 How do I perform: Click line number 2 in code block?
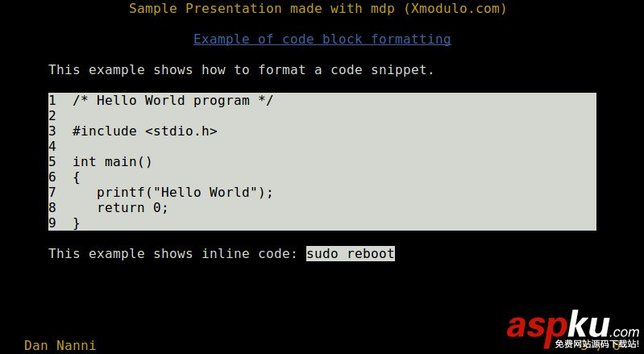click(x=52, y=116)
